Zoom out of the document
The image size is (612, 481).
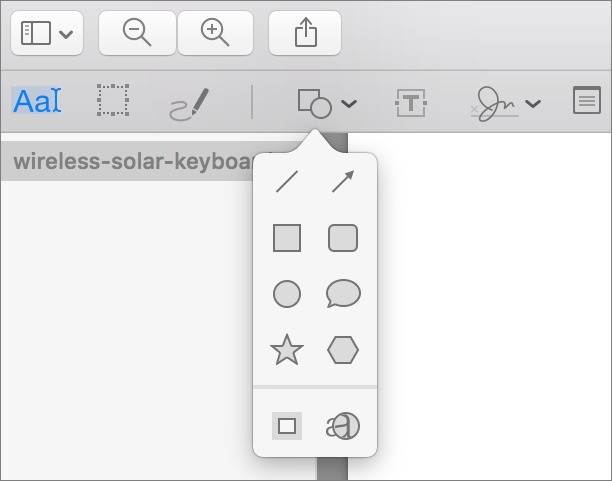[136, 33]
